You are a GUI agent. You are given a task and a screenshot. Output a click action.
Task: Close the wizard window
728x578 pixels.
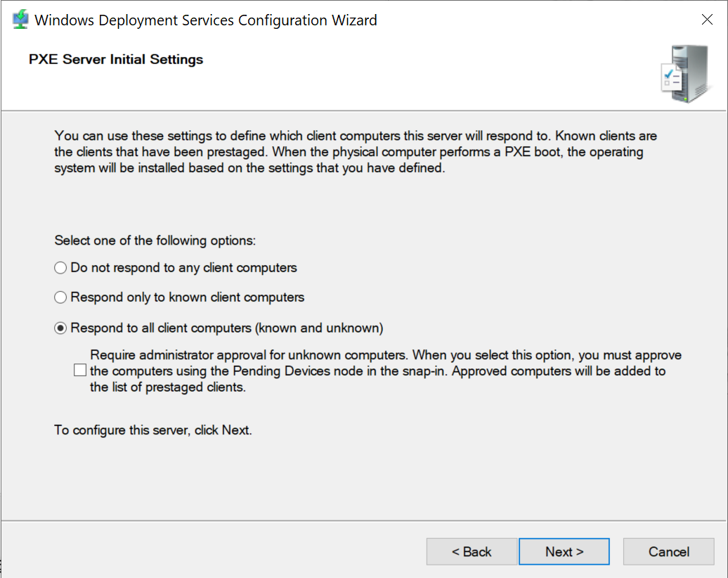tap(707, 19)
